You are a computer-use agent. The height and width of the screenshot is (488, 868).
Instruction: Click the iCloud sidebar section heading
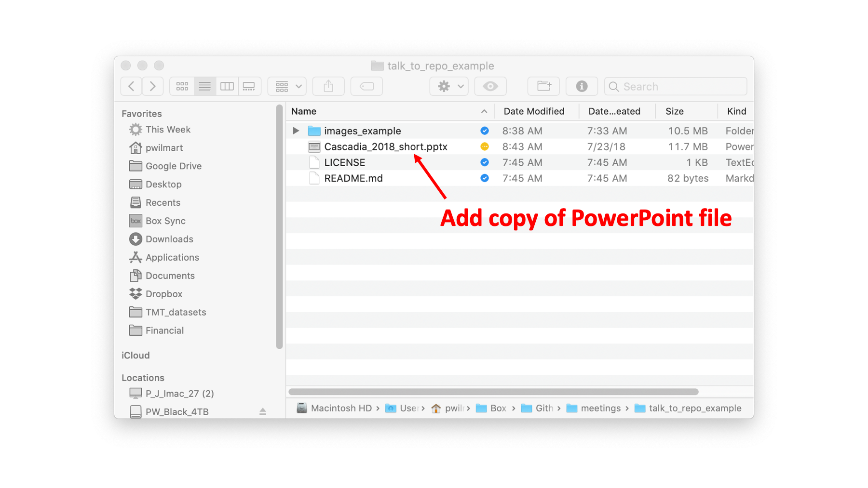pyautogui.click(x=136, y=356)
